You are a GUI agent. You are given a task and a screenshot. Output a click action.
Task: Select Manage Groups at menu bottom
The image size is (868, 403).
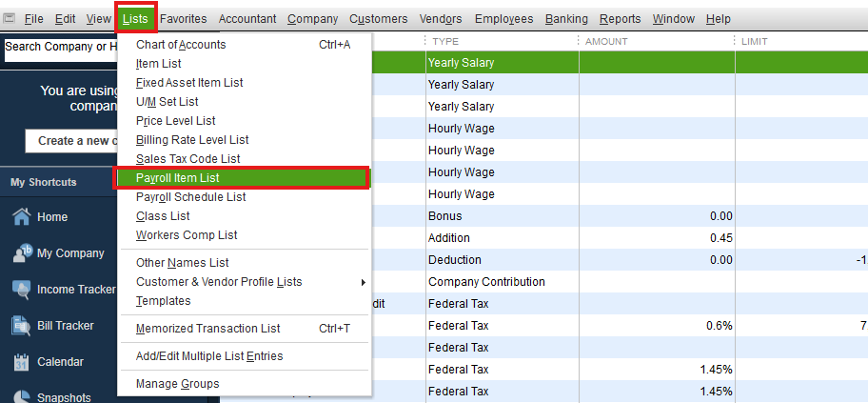[x=178, y=384]
